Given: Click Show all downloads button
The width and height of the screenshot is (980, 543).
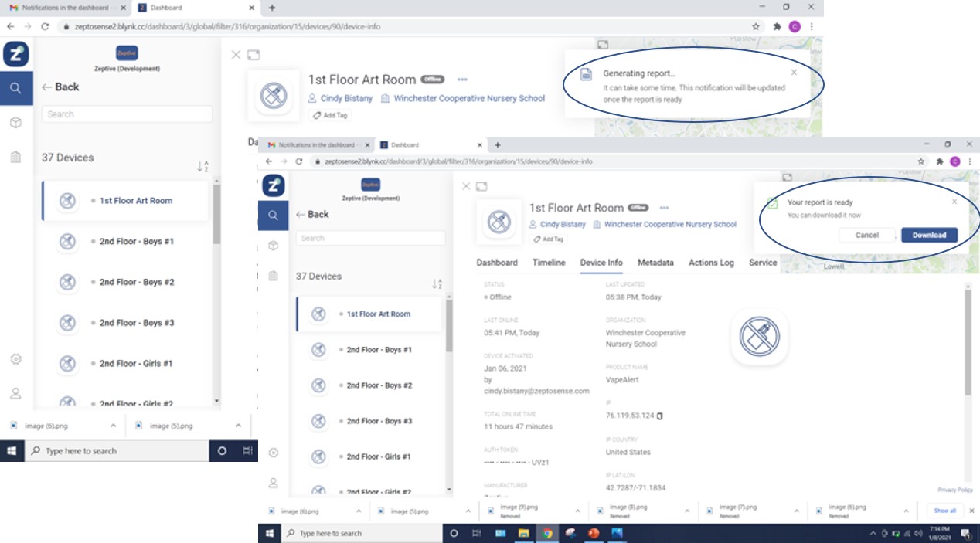Looking at the screenshot, I should 944,511.
